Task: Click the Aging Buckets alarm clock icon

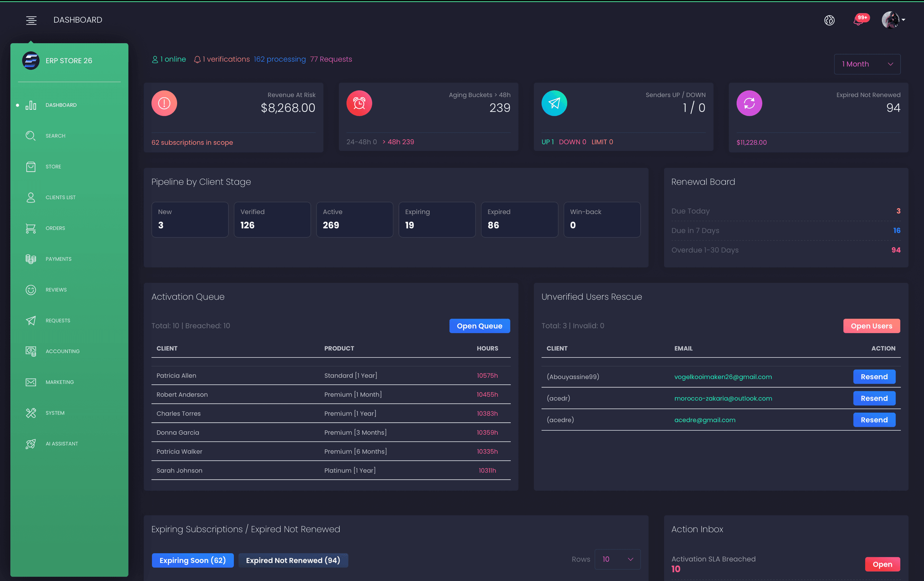Action: [359, 103]
